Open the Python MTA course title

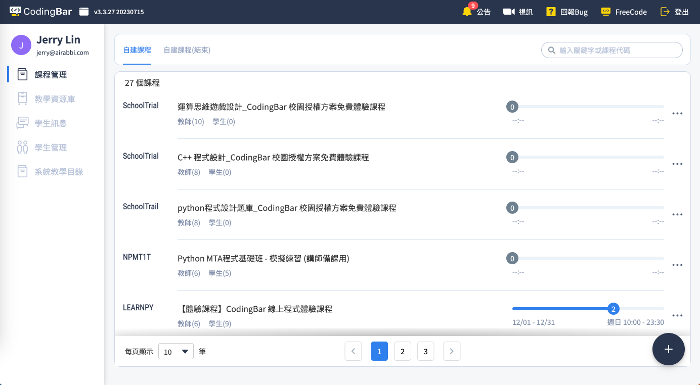pos(263,258)
